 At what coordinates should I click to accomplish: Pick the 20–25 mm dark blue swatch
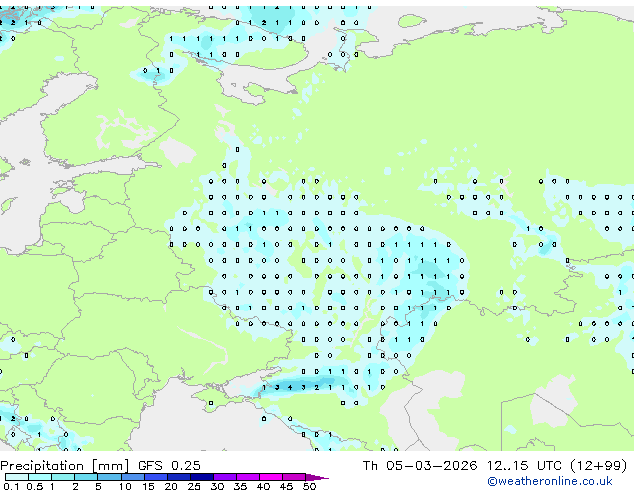point(178,477)
